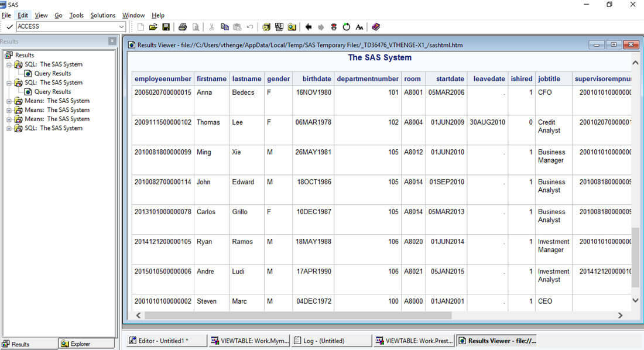Open the File menu

pos(6,15)
